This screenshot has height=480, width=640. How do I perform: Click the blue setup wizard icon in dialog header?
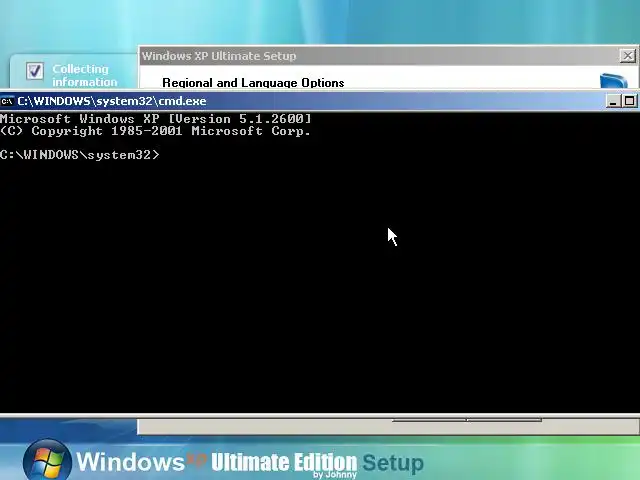coord(613,80)
